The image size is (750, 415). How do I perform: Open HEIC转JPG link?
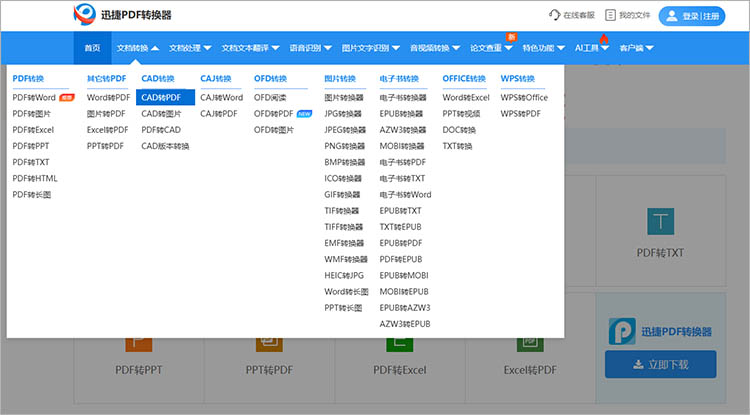pos(344,275)
